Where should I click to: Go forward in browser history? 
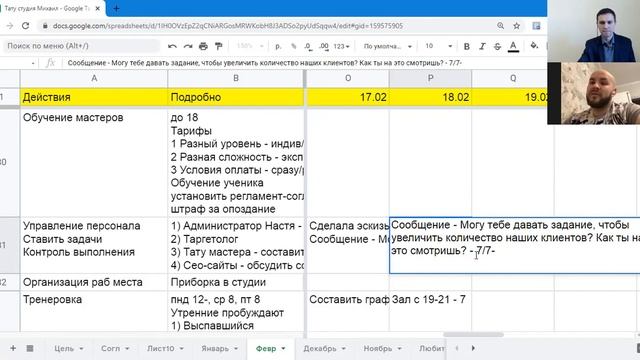[10, 26]
